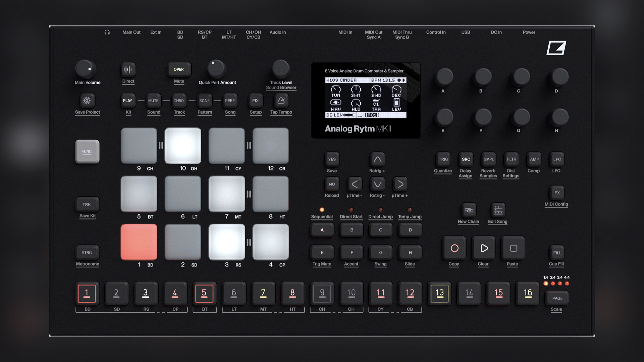Select bank C Direct Jump button
Image resolution: width=644 pixels, height=362 pixels.
click(381, 230)
